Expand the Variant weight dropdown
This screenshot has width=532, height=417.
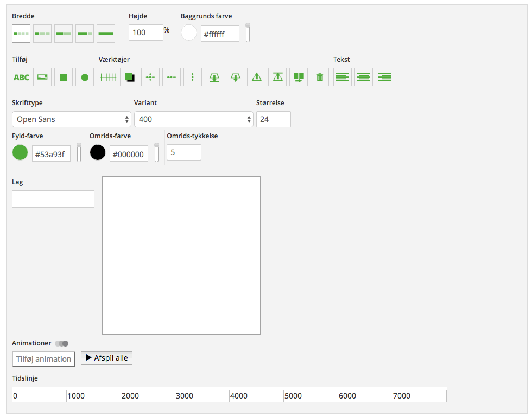(194, 119)
